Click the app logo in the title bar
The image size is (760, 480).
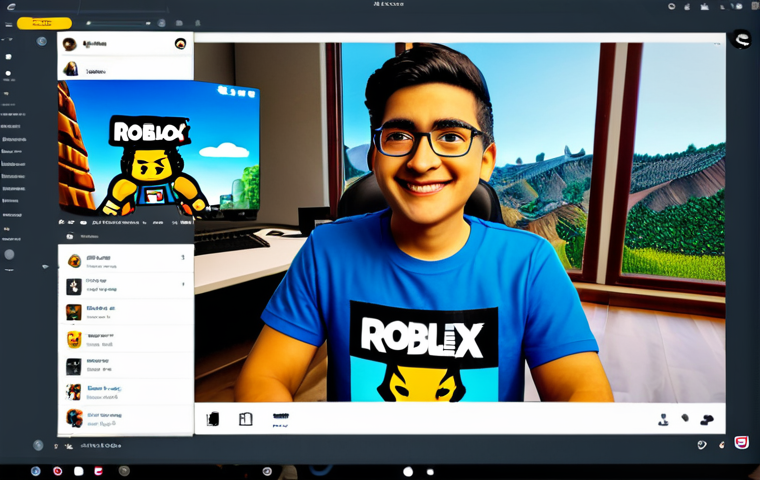click(x=11, y=6)
